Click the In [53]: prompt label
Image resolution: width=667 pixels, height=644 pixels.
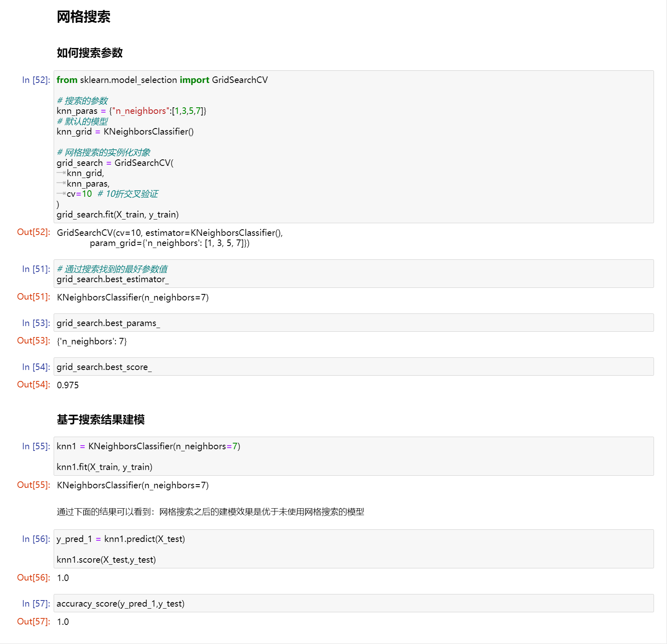point(36,323)
